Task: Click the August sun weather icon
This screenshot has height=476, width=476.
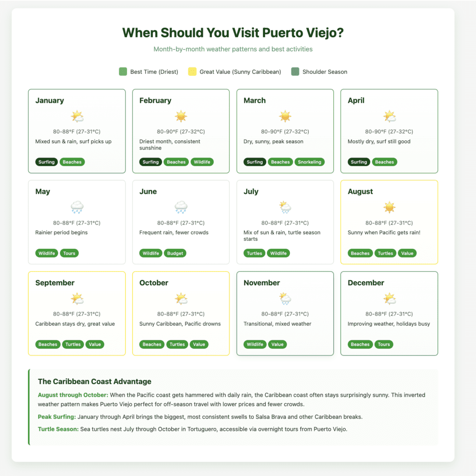Action: click(389, 207)
